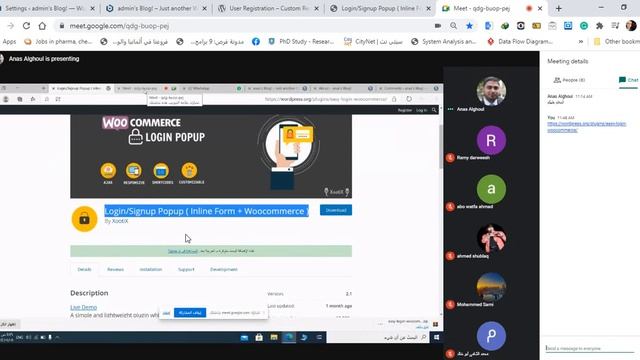Click the blue Download button on shared page
640x360 pixels.
[336, 210]
